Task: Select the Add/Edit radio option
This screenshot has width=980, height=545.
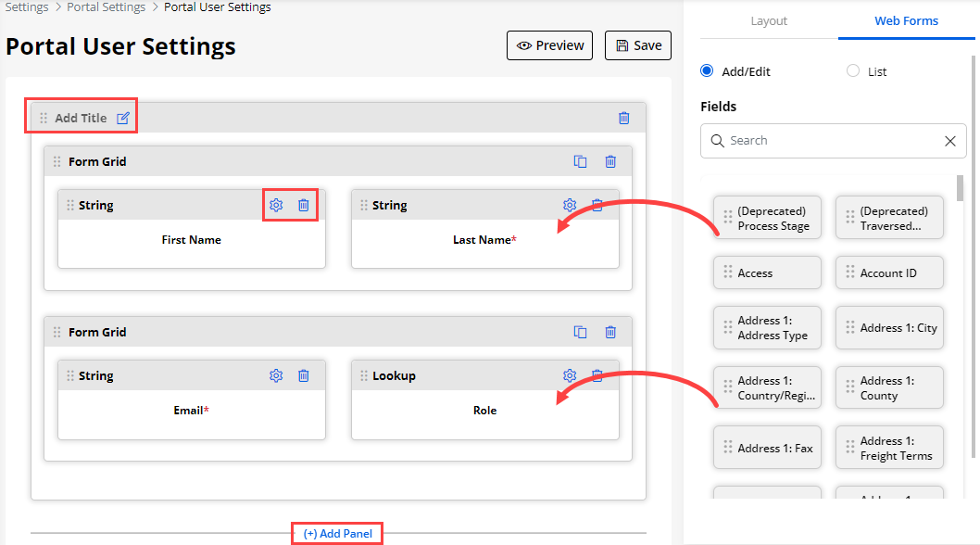Action: tap(708, 71)
